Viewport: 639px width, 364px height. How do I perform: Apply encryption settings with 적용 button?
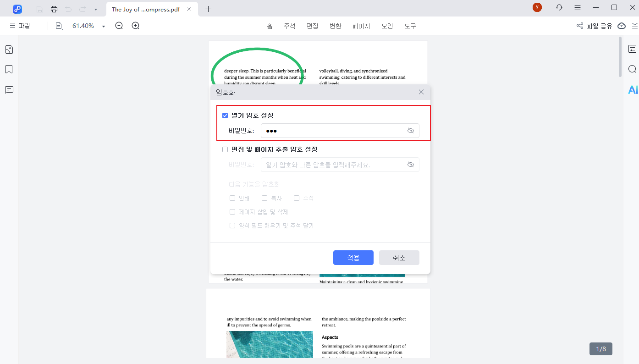pyautogui.click(x=353, y=257)
